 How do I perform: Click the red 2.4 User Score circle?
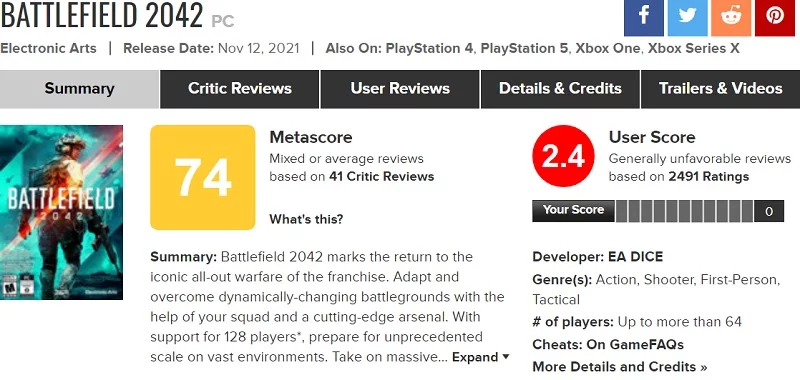click(x=563, y=157)
